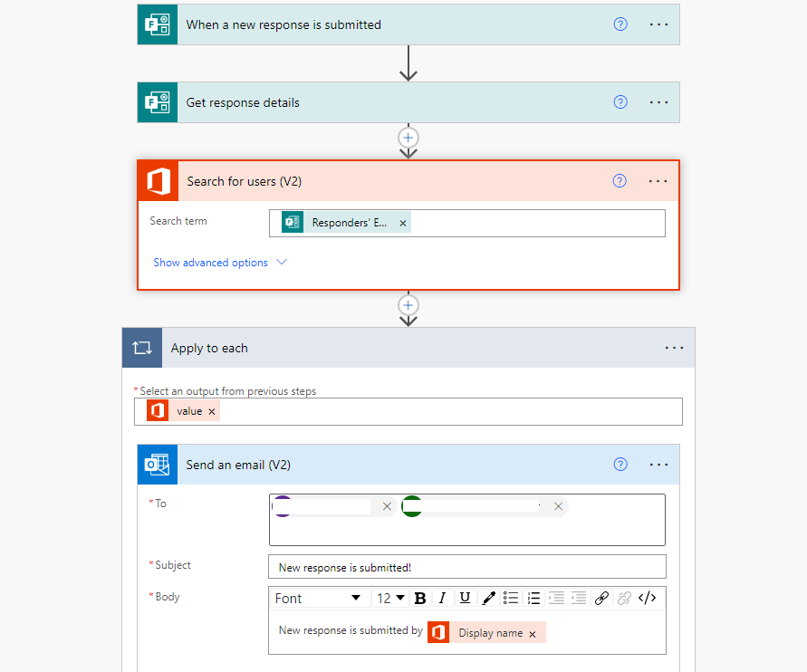
Task: Open the ellipsis menu of 'Search for users (V2)'
Action: click(658, 181)
